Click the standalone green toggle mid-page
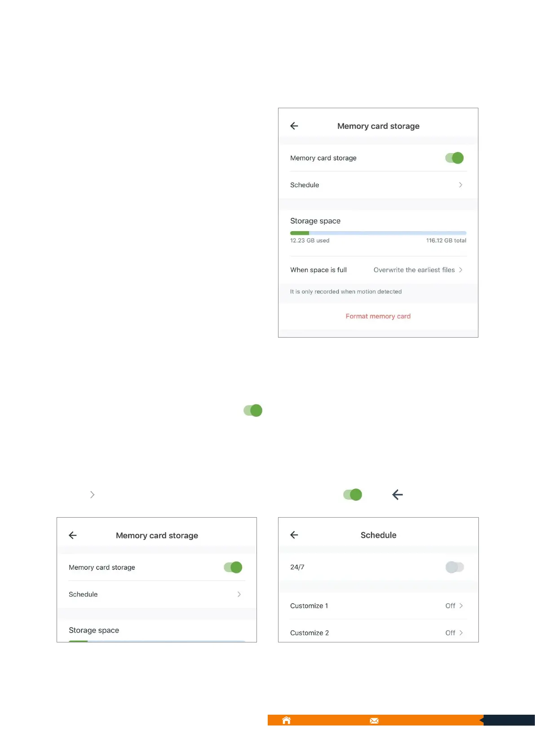Viewport: 535px width, 756px height. click(253, 410)
